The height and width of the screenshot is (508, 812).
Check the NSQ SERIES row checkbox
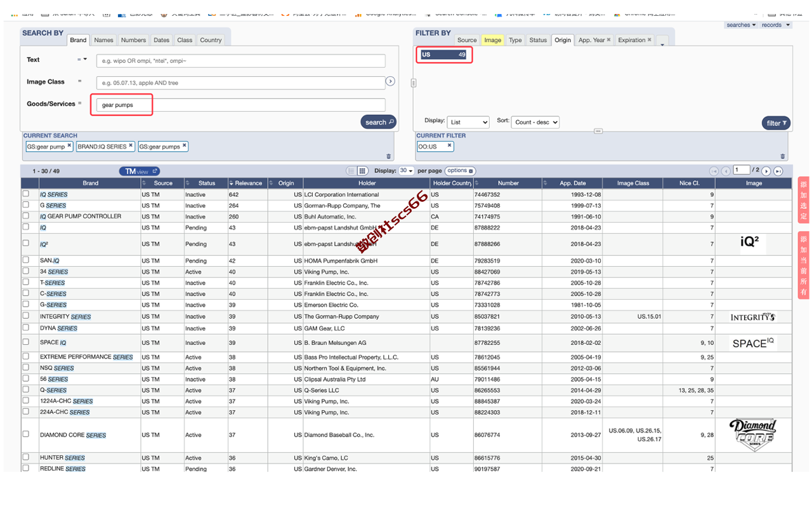pos(26,367)
